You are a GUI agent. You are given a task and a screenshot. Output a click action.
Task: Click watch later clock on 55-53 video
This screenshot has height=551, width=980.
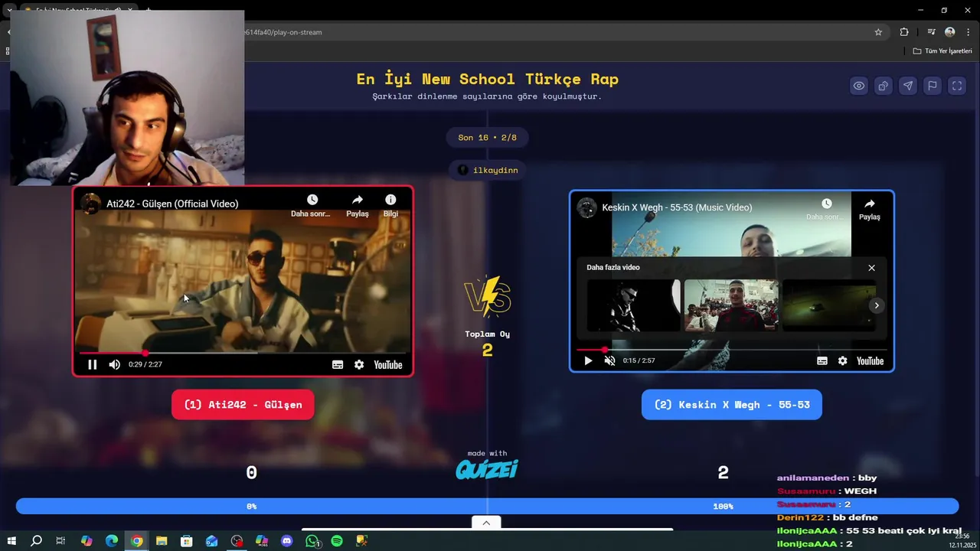coord(826,210)
